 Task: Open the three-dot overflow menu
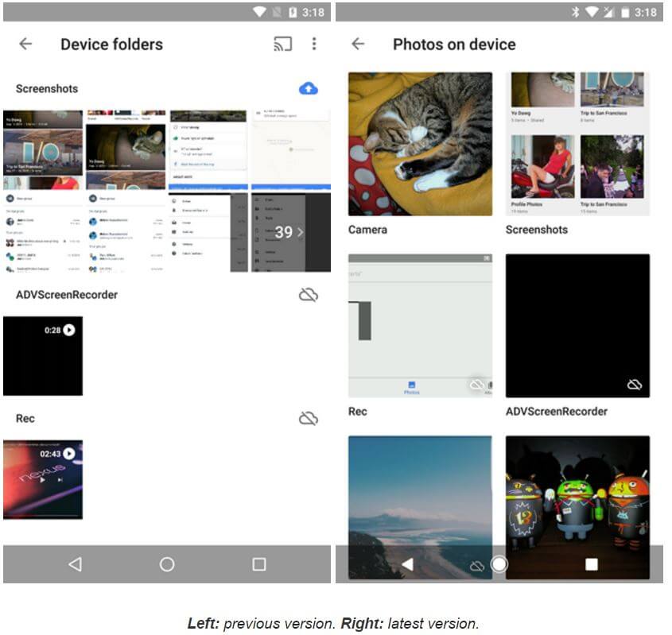point(314,45)
